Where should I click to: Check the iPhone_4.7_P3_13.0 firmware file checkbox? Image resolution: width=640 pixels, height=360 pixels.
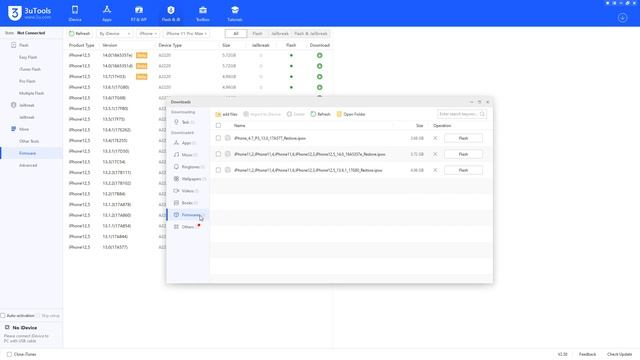point(218,138)
